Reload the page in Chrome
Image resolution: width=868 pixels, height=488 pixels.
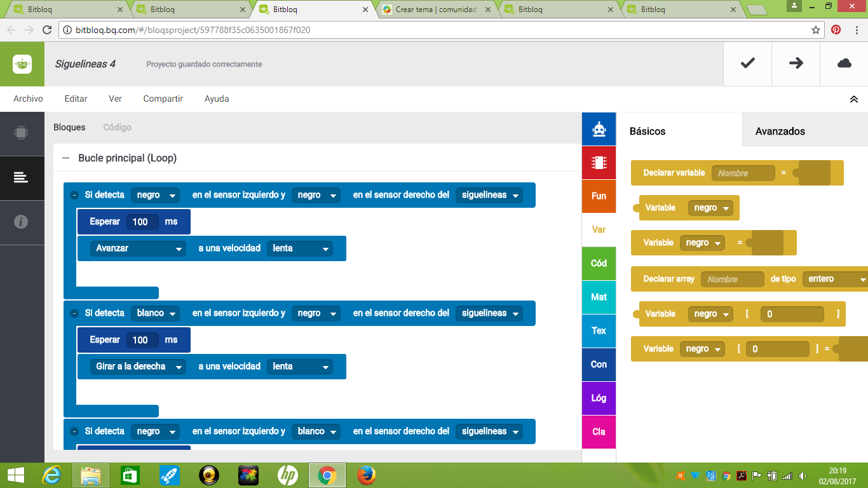(46, 30)
